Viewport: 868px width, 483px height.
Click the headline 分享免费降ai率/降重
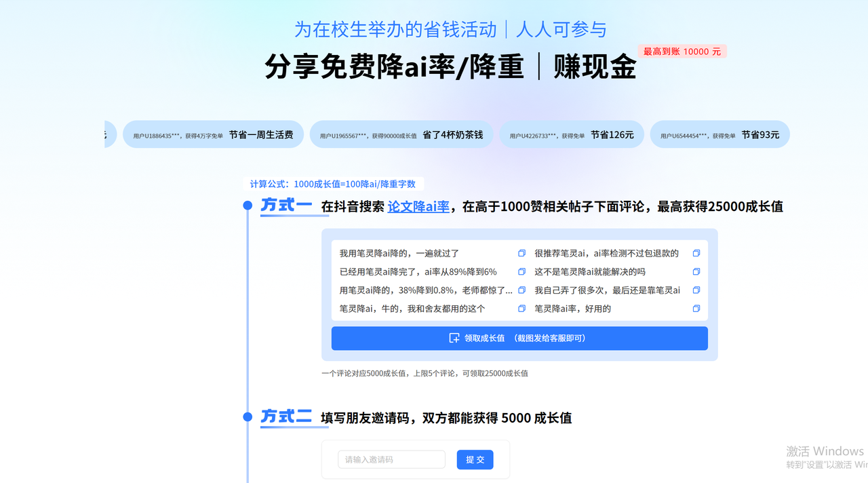[x=395, y=66]
